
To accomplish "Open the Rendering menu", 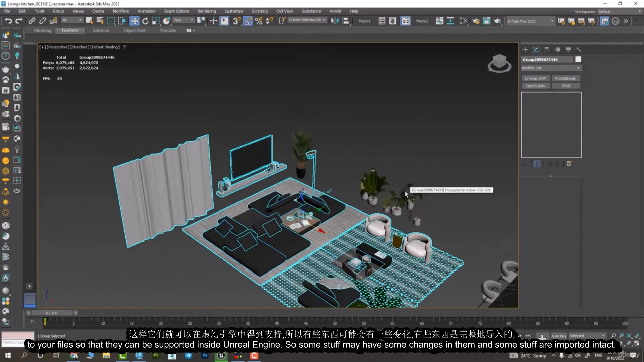I will tap(206, 11).
